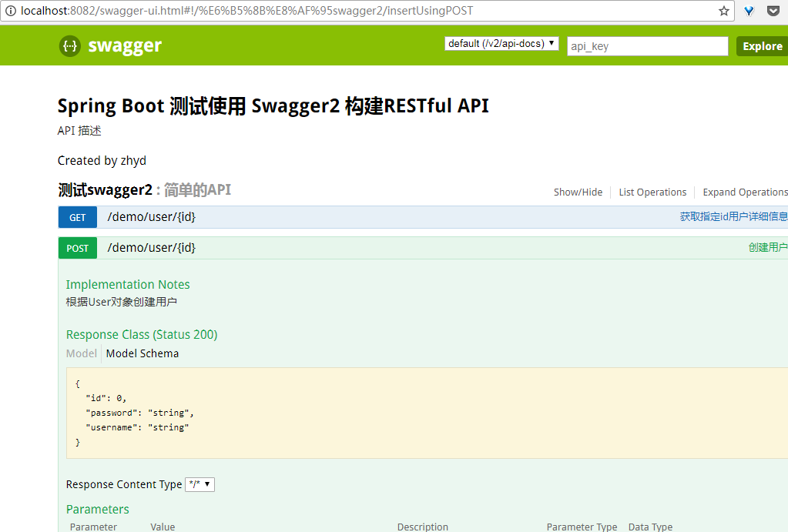The width and height of the screenshot is (788, 532).
Task: Open the 获取指定id用户详细信息 link
Action: point(733,216)
